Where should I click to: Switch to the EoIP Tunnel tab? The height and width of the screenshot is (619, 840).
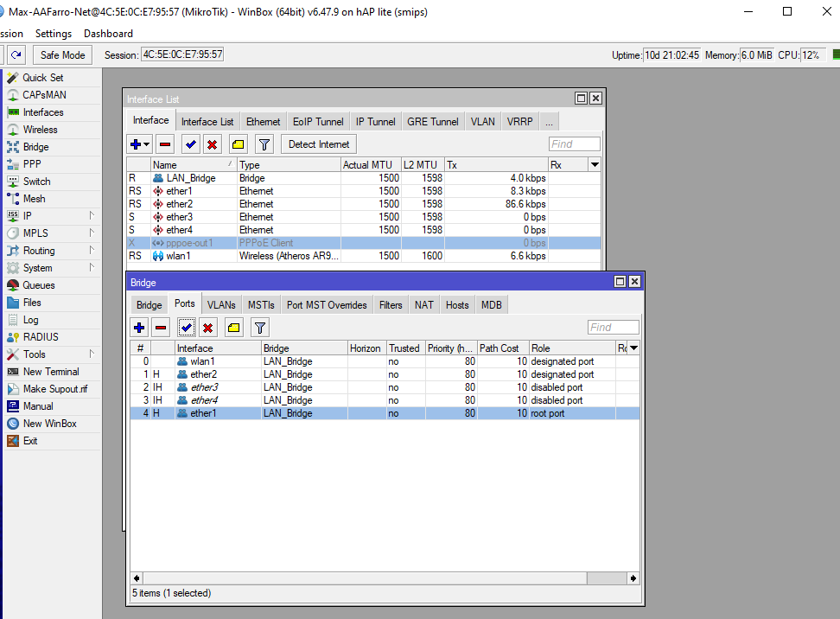coord(318,122)
